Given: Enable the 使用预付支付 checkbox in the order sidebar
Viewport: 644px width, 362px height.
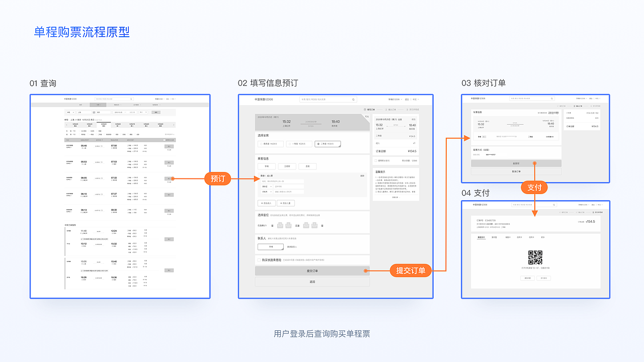Looking at the screenshot, I should (x=375, y=160).
